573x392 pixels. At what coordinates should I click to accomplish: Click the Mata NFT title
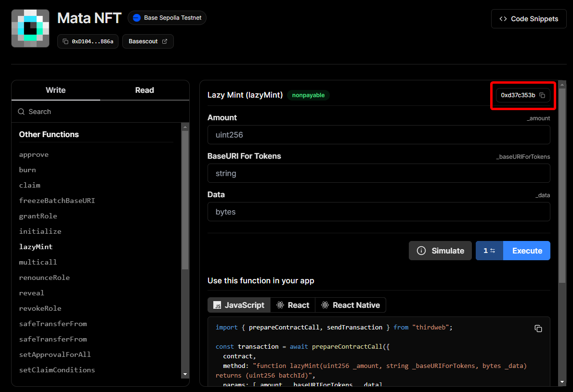[x=89, y=18]
